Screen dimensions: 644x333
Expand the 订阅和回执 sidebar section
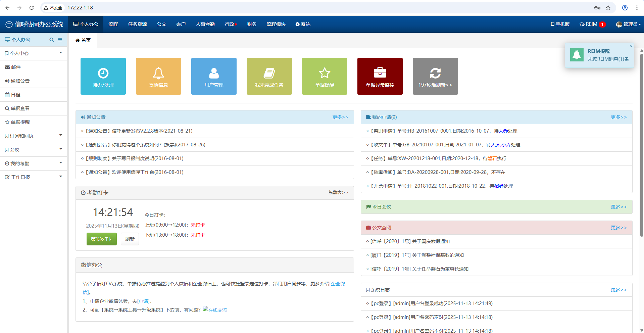34,136
